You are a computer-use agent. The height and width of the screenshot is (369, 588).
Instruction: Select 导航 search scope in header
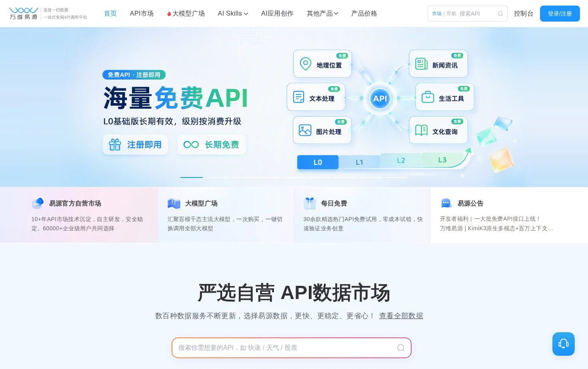click(451, 14)
